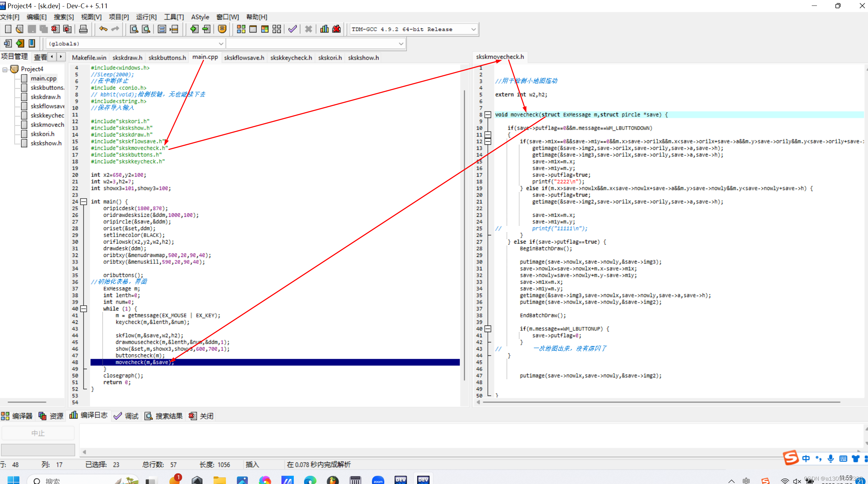Click the New file toolbar icon
The height and width of the screenshot is (484, 868).
[8, 29]
